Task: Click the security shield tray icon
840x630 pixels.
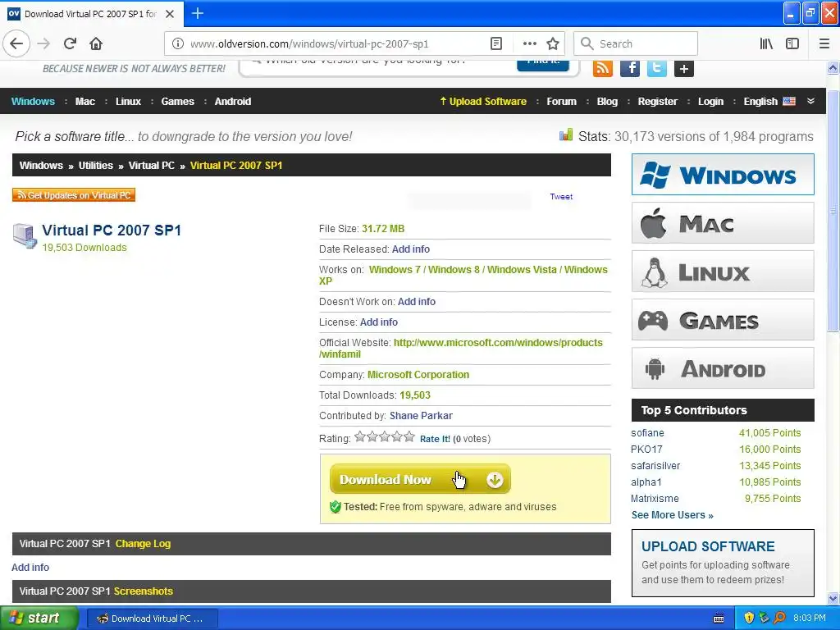Action: (x=749, y=618)
